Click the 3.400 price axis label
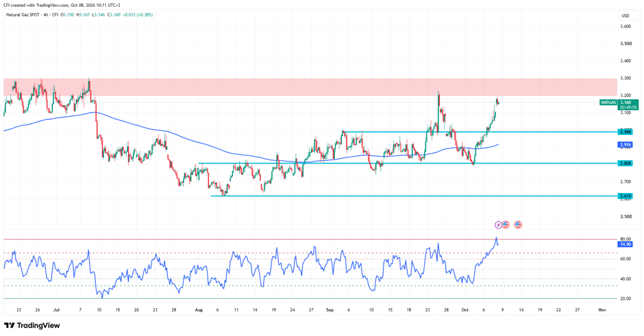Screen dimensions: 644x336 (626, 61)
